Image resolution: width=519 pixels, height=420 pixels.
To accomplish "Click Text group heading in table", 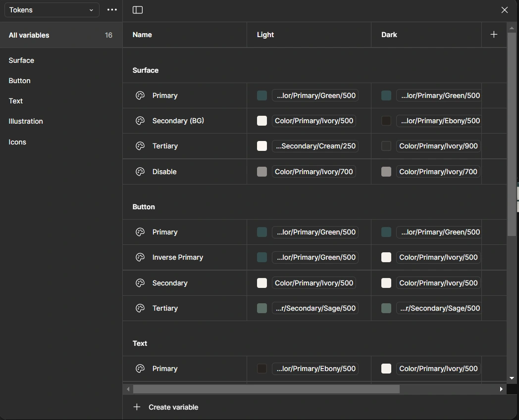I will [140, 343].
